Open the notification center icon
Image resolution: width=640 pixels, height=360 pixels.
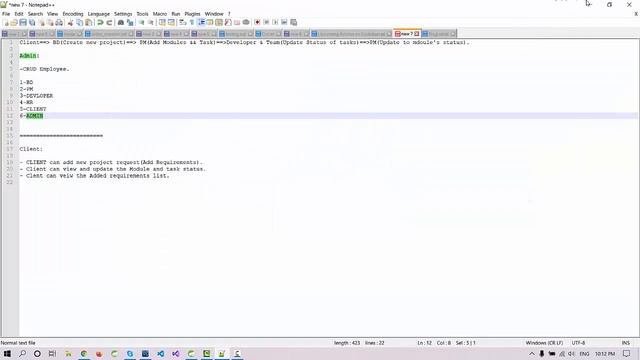click(x=627, y=353)
